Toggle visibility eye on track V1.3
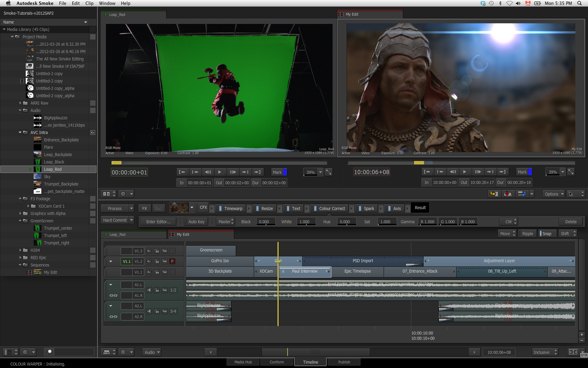The width and height of the screenshot is (588, 368). pyautogui.click(x=149, y=251)
